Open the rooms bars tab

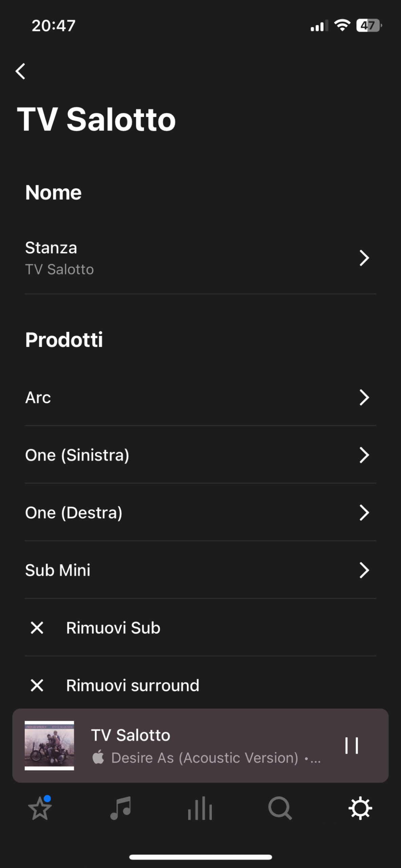[200, 808]
